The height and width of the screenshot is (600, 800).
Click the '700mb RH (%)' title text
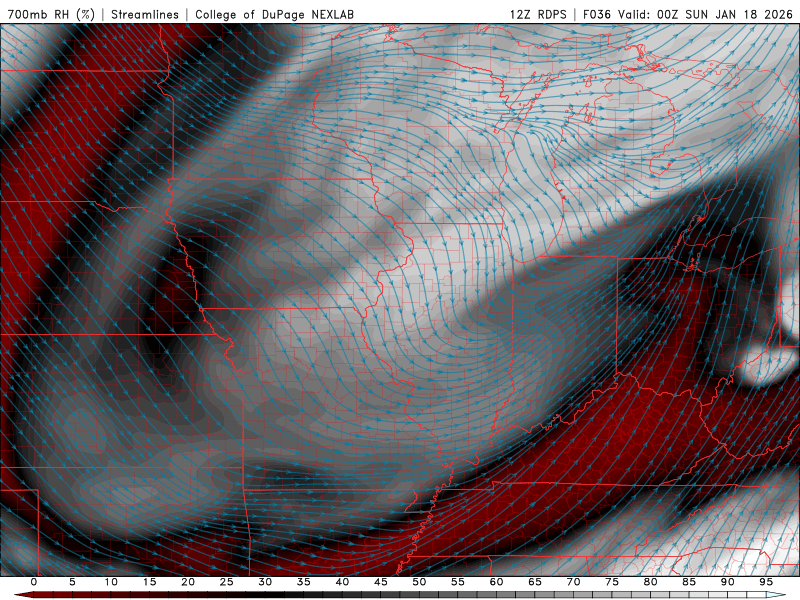pos(52,14)
